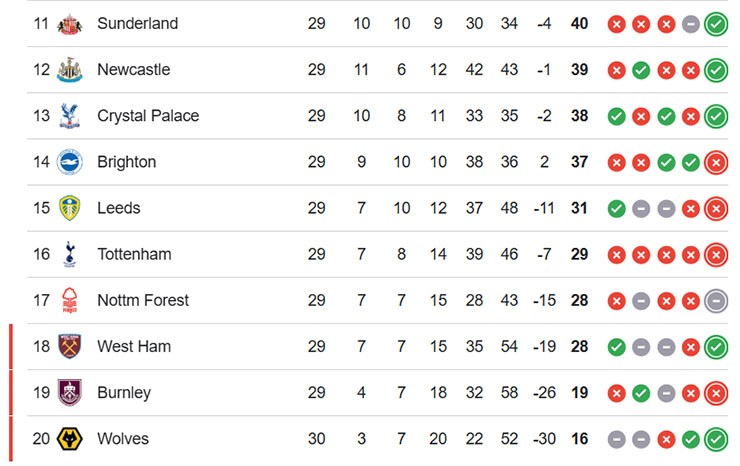
Task: Click the Crystal Palace club crest
Action: [x=69, y=116]
